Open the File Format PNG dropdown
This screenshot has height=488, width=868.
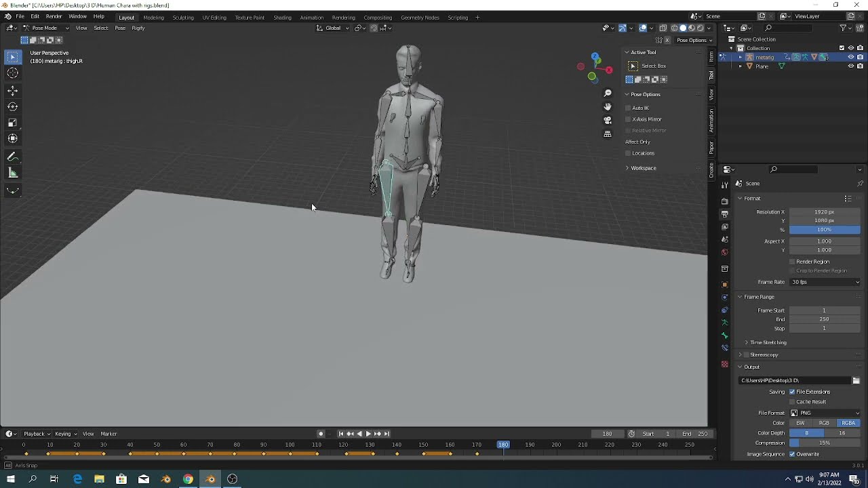[825, 413]
